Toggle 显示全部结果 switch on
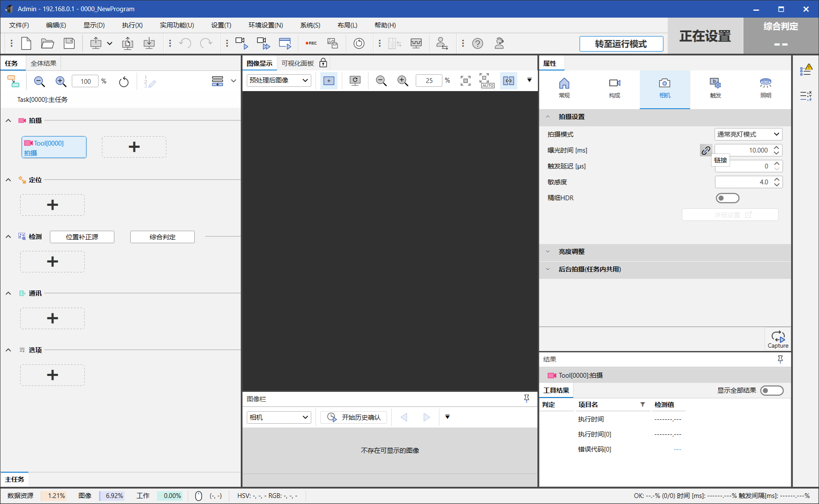The height and width of the screenshot is (504, 819). [771, 391]
